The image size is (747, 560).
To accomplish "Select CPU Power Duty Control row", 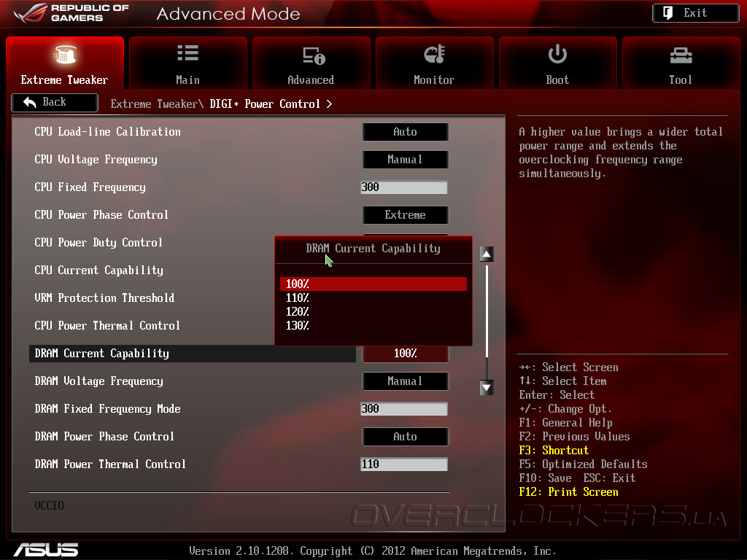I will pos(98,242).
